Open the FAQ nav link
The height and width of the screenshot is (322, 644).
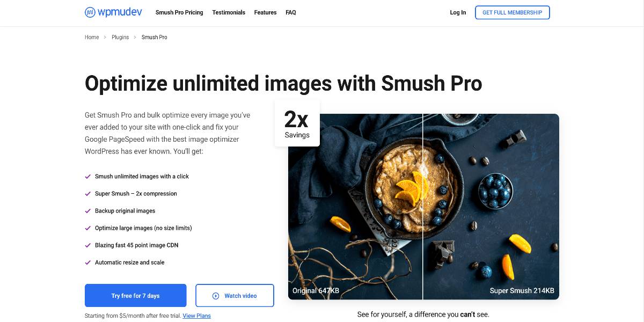[x=291, y=12]
